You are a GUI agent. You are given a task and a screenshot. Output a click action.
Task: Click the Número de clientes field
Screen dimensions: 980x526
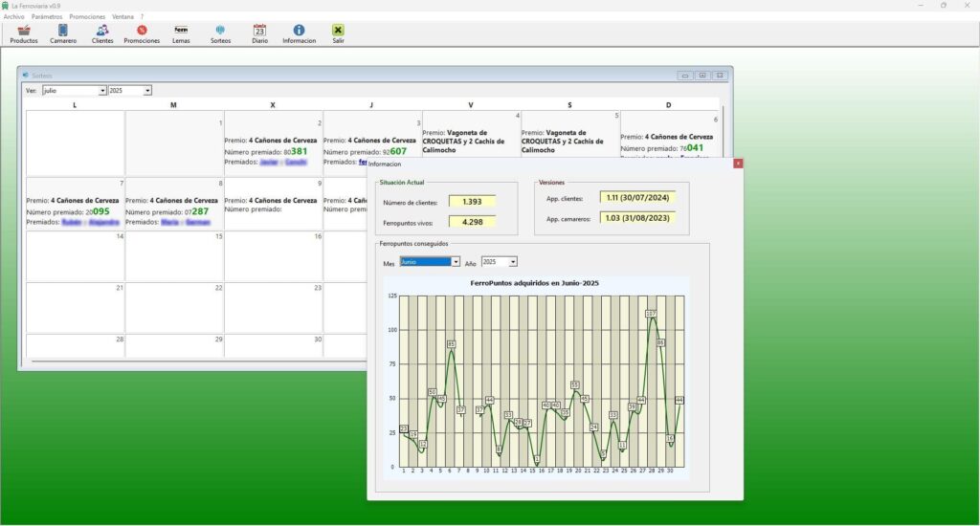472,202
